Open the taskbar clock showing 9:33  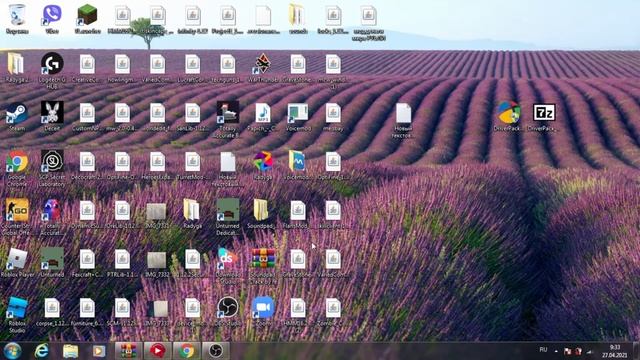click(615, 351)
